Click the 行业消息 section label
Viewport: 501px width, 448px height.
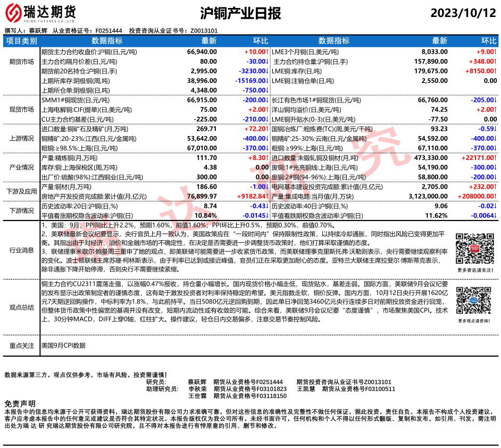tap(21, 250)
